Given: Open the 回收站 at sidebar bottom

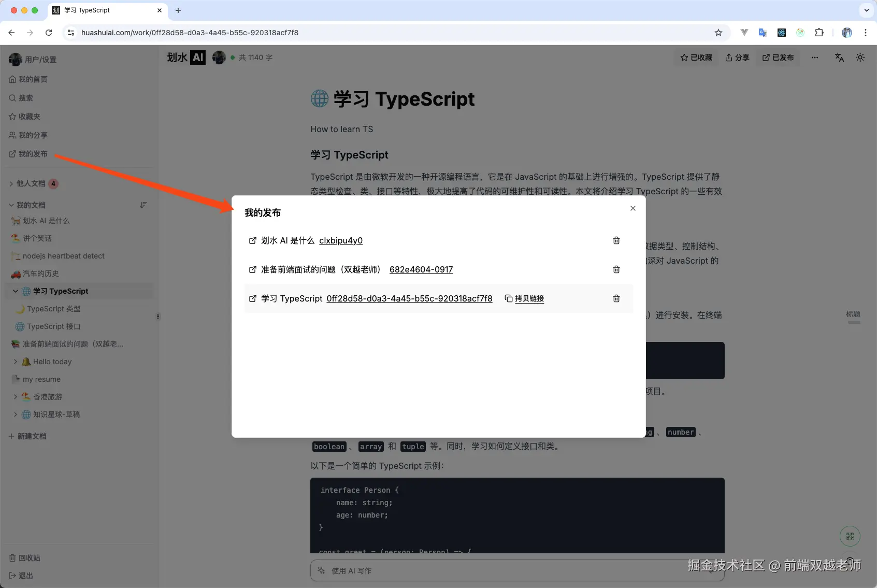Looking at the screenshot, I should point(28,557).
